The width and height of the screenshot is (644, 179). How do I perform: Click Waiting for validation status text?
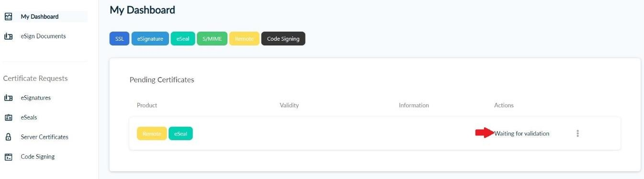coord(522,134)
